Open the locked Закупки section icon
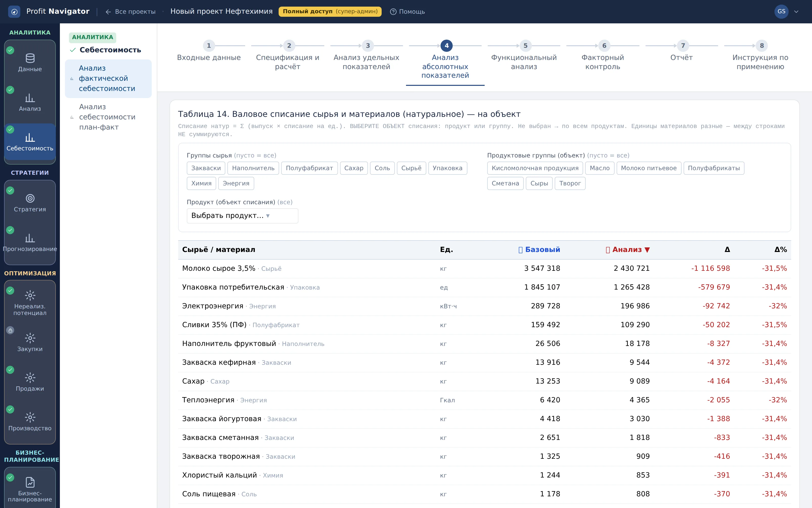This screenshot has width=812, height=508. 30,338
